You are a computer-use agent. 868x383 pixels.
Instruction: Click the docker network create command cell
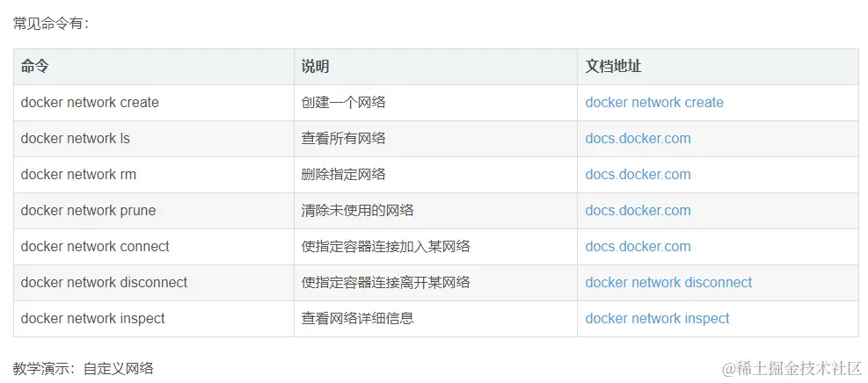[90, 103]
